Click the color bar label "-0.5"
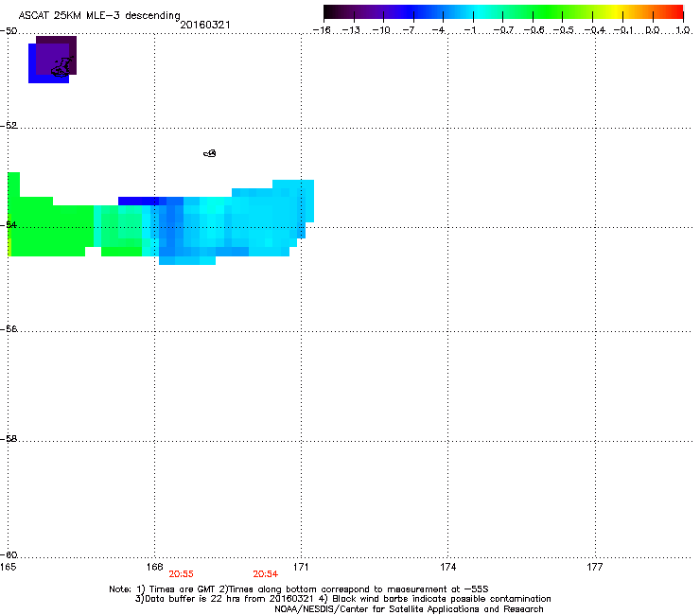The width and height of the screenshot is (700, 615). tap(564, 30)
